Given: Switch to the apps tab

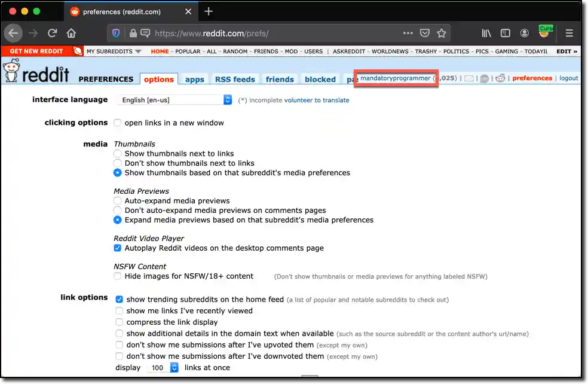Looking at the screenshot, I should [194, 79].
